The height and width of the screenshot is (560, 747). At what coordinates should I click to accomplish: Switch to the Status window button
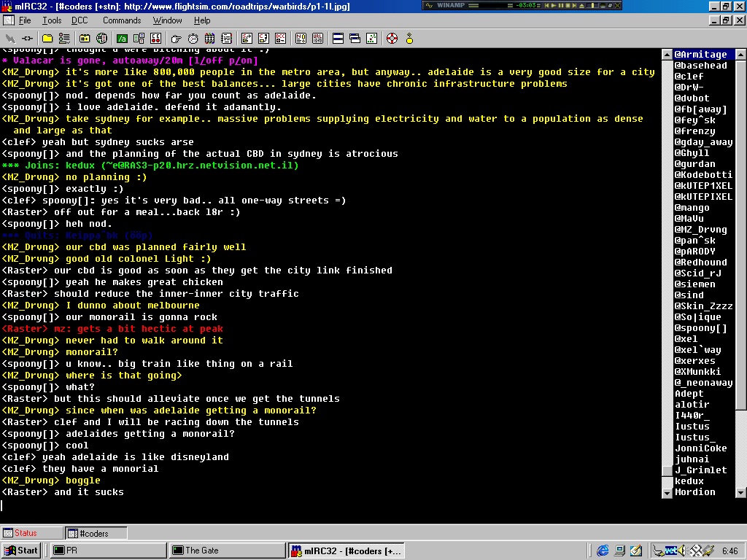31,533
